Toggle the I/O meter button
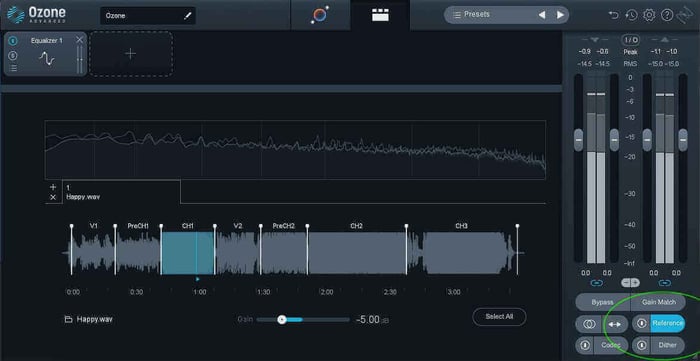The width and height of the screenshot is (700, 361). pos(631,40)
